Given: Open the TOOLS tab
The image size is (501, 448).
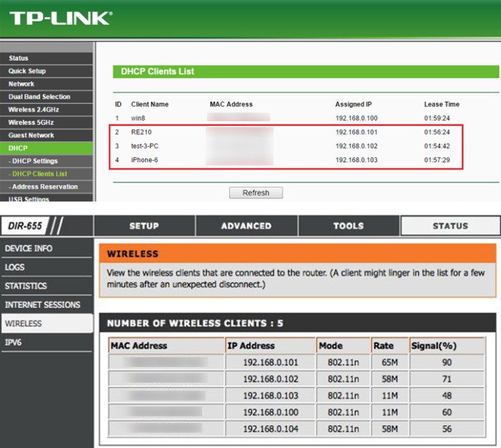Looking at the screenshot, I should click(x=348, y=226).
